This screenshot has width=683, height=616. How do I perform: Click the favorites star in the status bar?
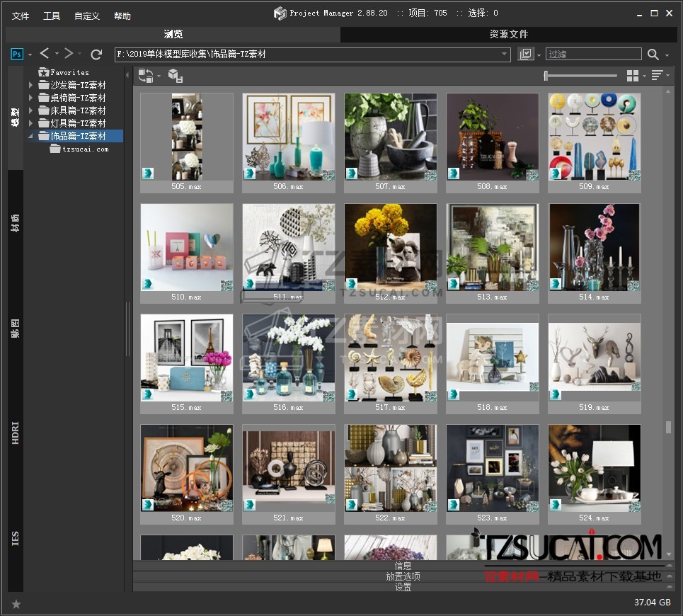point(16,604)
